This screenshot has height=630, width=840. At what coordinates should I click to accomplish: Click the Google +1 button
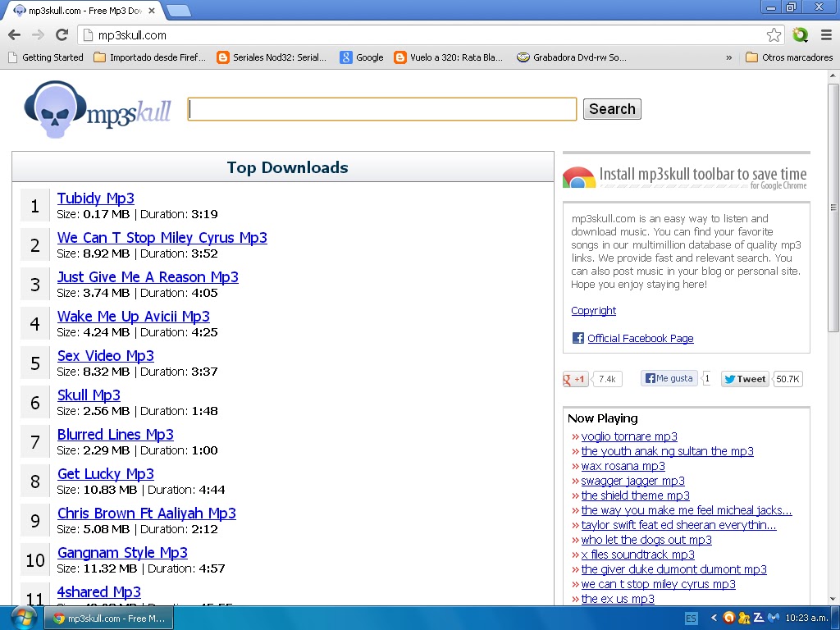[x=576, y=379]
